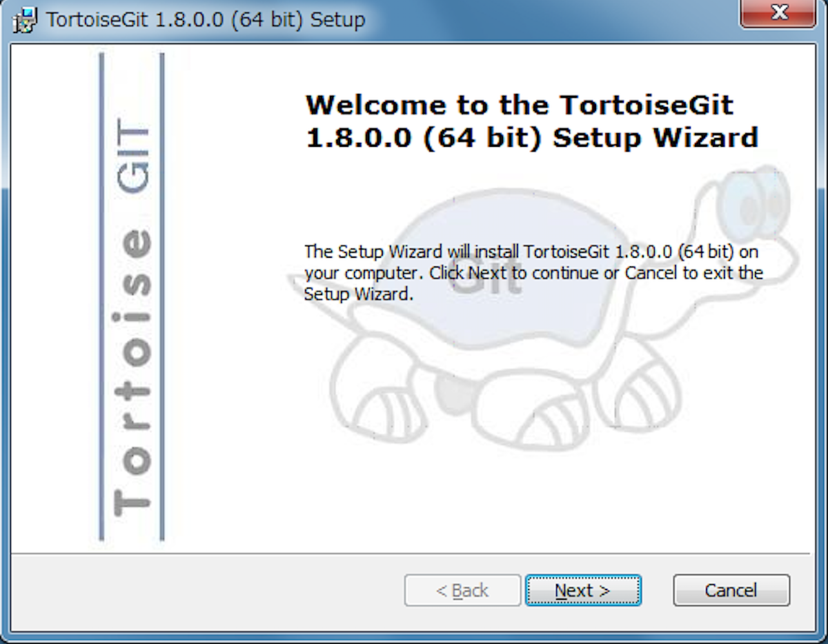Click the 'Setup Wizard.' last line of the description

(x=358, y=294)
